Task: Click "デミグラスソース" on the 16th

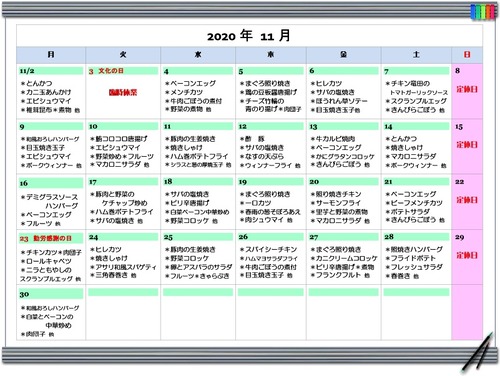Action: [52, 197]
